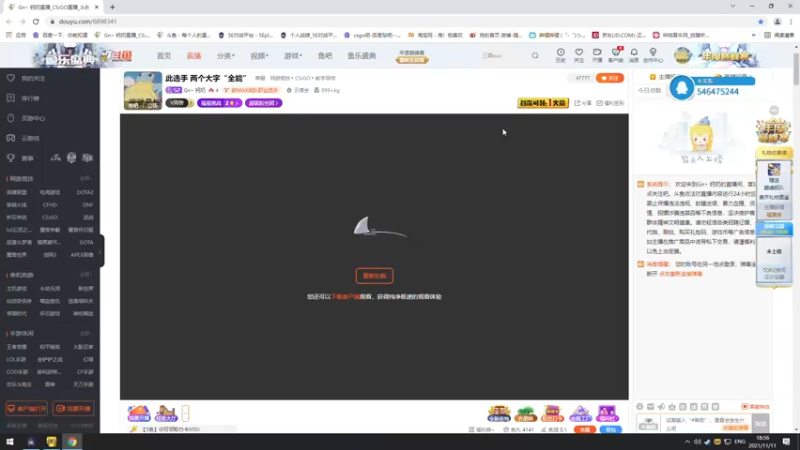The height and width of the screenshot is (450, 800).
Task: Click 我要开播 gift bar icon
Action: tap(139, 413)
